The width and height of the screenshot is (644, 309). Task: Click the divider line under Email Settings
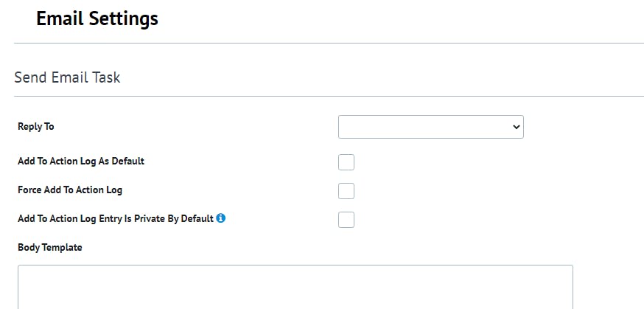[329, 43]
